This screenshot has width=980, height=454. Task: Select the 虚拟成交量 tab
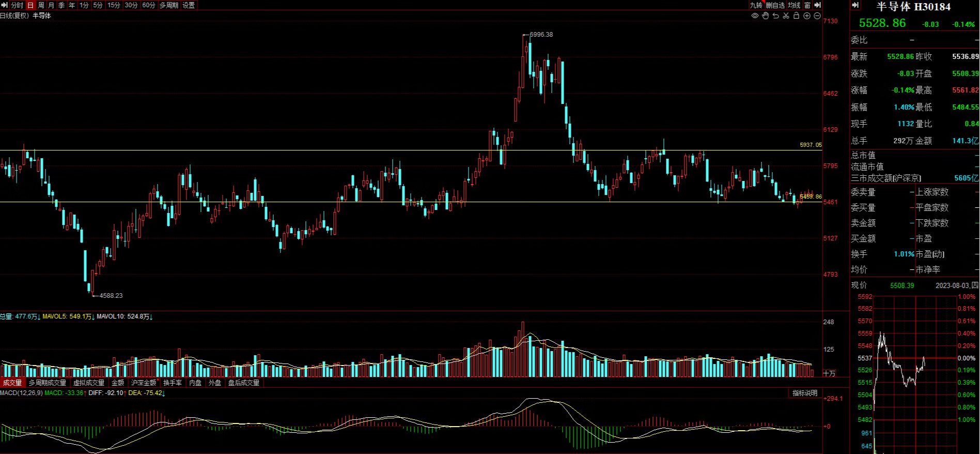pyautogui.click(x=89, y=383)
